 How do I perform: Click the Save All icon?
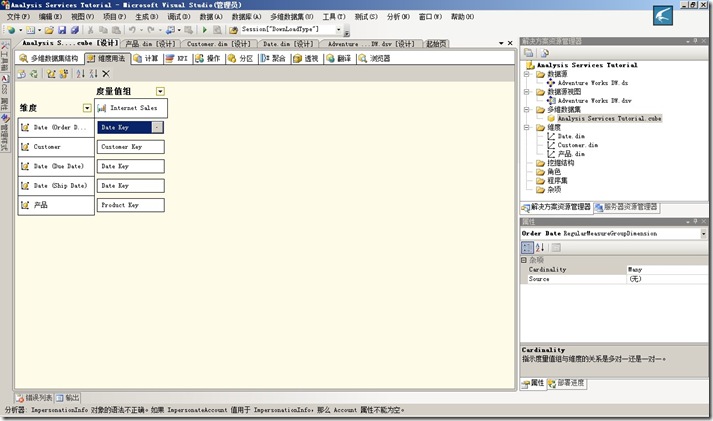click(x=75, y=30)
